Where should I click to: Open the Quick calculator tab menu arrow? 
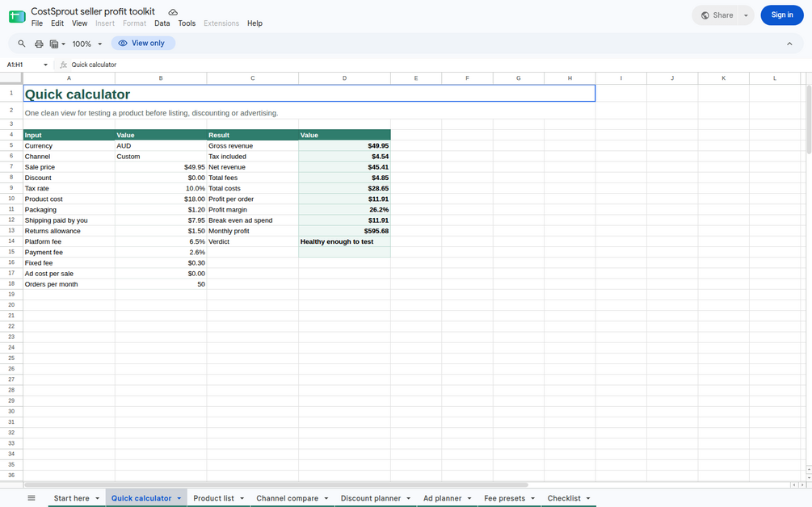click(x=179, y=498)
